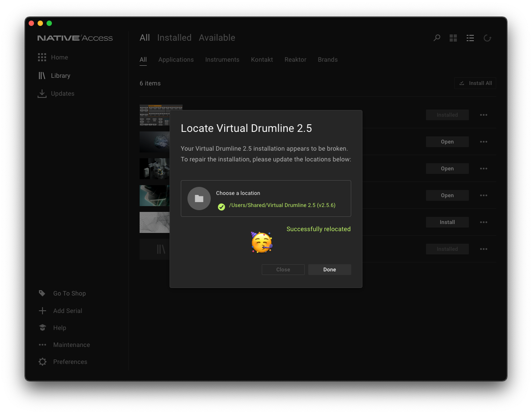Screen dimensions: 532x414
Task: Click the Library books icon in sidebar
Action: (42, 75)
